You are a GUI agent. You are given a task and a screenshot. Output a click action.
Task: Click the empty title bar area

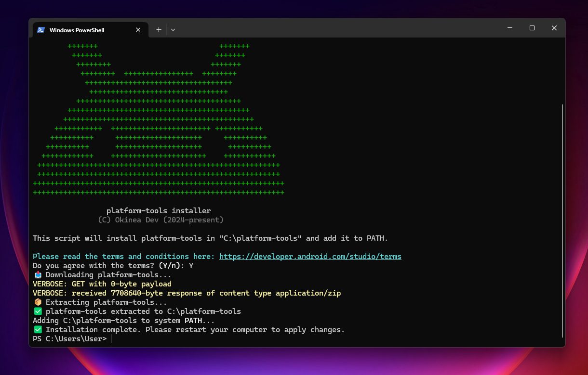point(337,29)
